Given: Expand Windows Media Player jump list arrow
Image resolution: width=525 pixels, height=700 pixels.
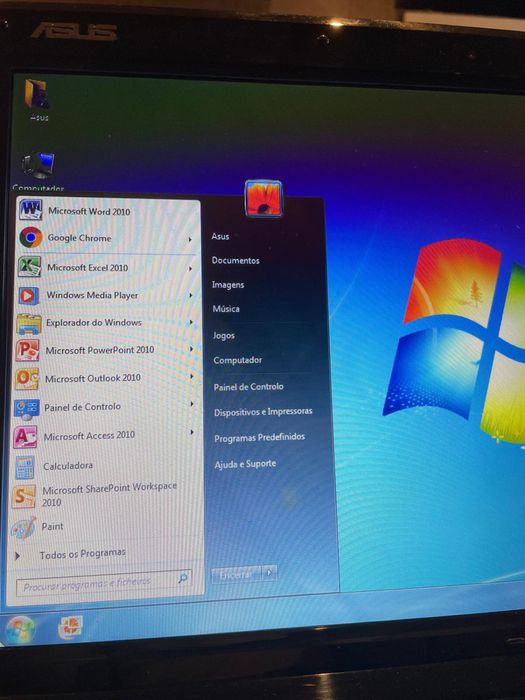Looking at the screenshot, I should [x=191, y=295].
